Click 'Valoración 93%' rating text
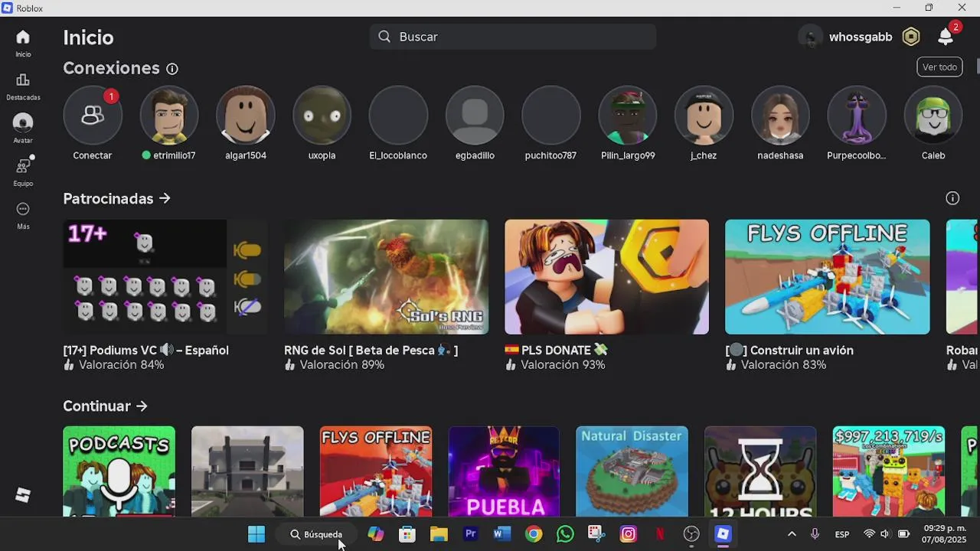The width and height of the screenshot is (980, 551). tap(563, 366)
